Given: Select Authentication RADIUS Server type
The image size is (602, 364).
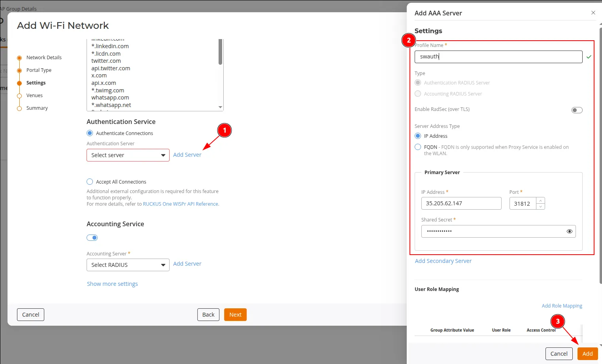Looking at the screenshot, I should 418,83.
